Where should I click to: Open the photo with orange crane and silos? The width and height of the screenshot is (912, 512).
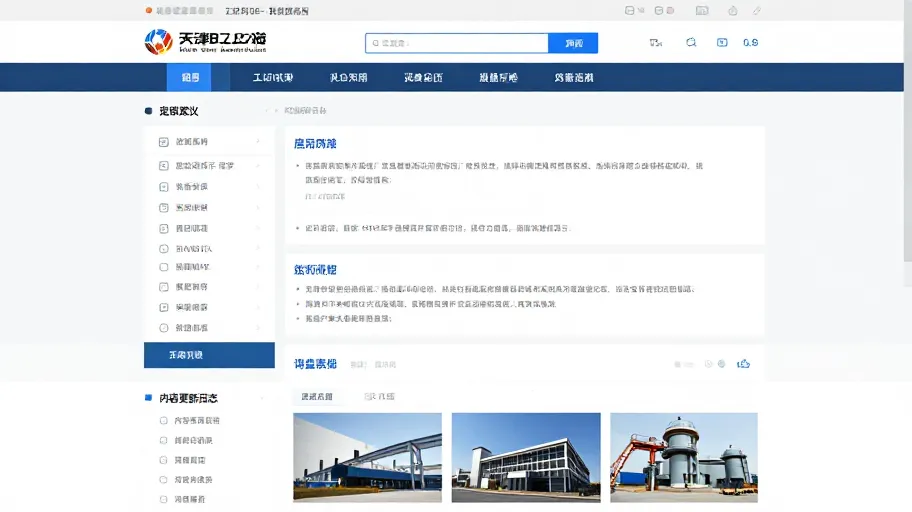point(684,457)
